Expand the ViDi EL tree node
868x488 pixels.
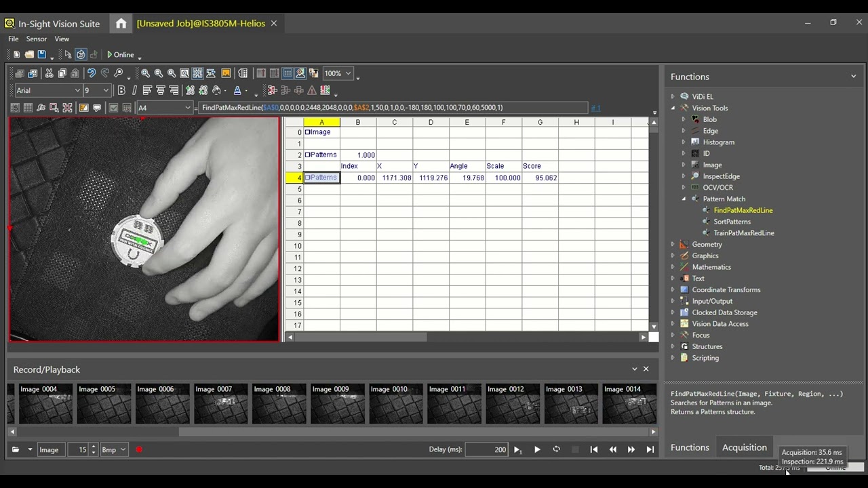[673, 96]
